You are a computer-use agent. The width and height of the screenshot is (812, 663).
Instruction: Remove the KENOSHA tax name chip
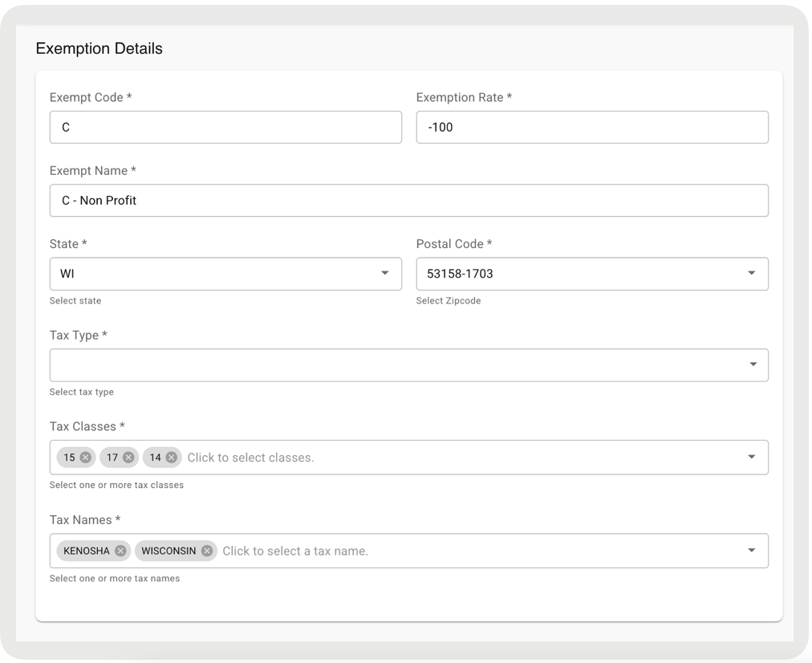click(x=120, y=551)
